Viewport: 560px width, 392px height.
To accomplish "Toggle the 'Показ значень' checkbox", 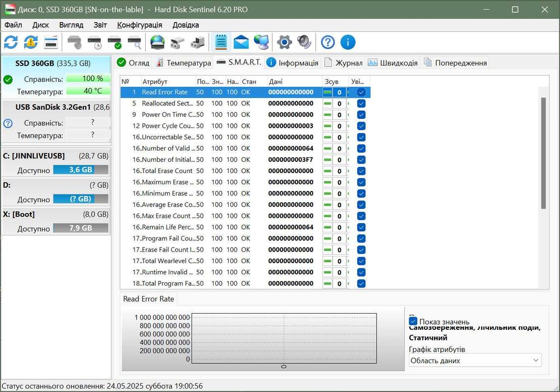I will (413, 321).
